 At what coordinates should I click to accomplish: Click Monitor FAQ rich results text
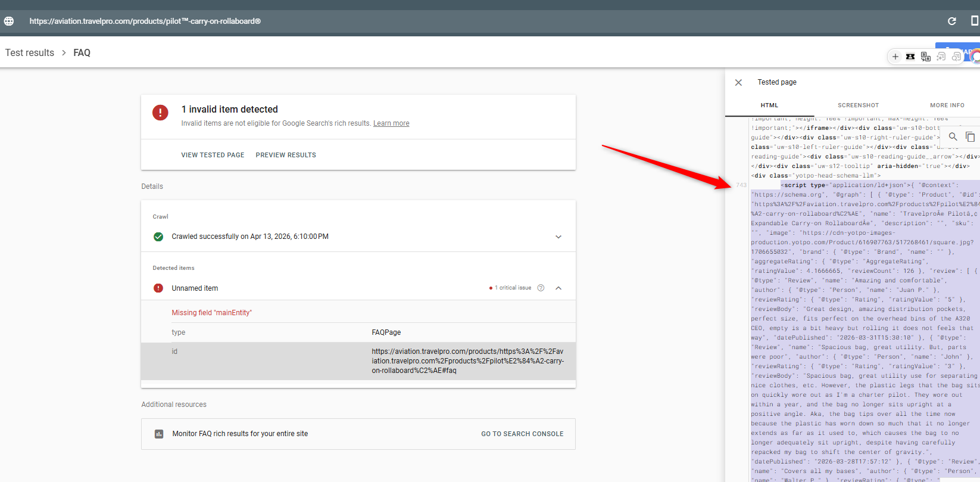[x=240, y=434]
